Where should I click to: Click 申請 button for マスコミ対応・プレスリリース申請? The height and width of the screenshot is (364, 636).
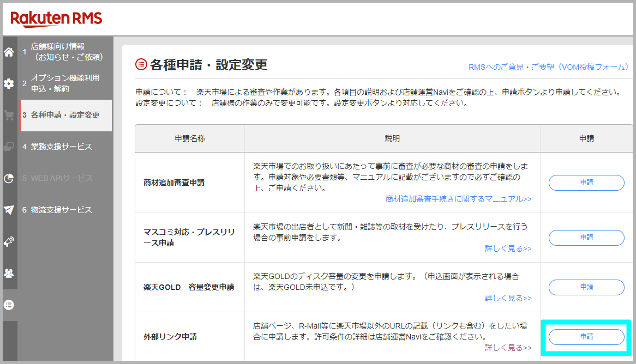tap(586, 238)
